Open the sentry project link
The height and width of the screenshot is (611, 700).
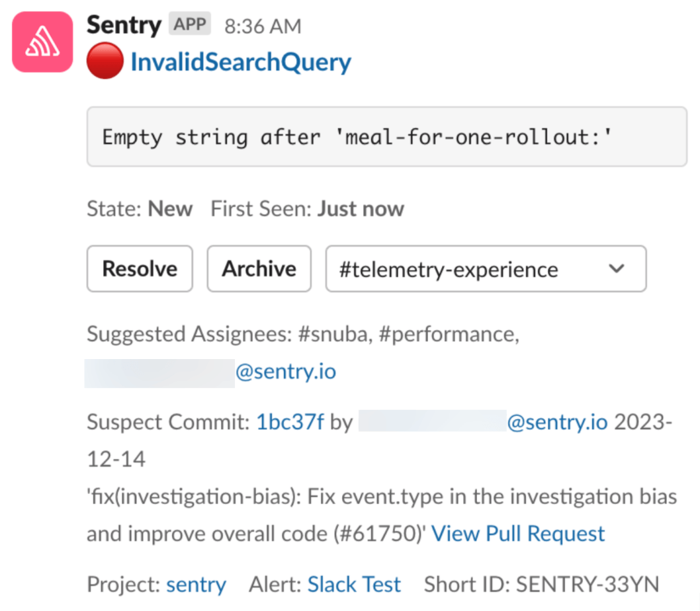[x=196, y=585]
